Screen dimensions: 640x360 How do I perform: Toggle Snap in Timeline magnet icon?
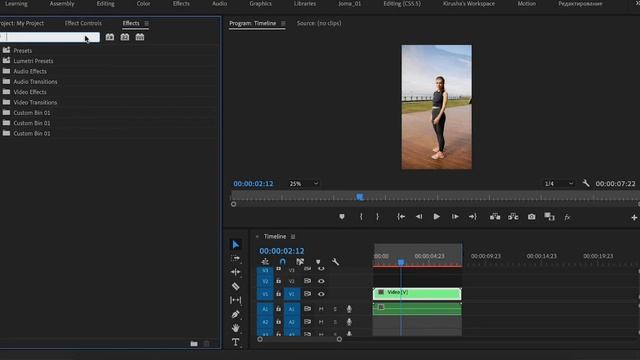tap(282, 262)
